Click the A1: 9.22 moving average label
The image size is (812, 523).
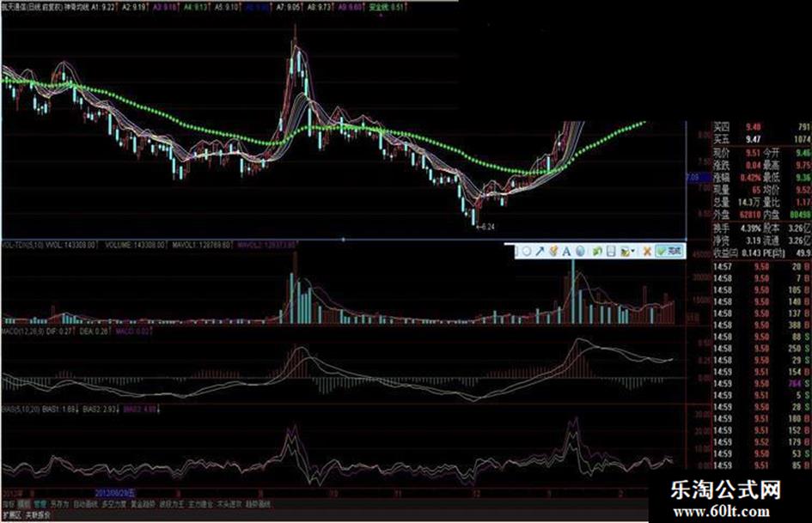pos(102,8)
